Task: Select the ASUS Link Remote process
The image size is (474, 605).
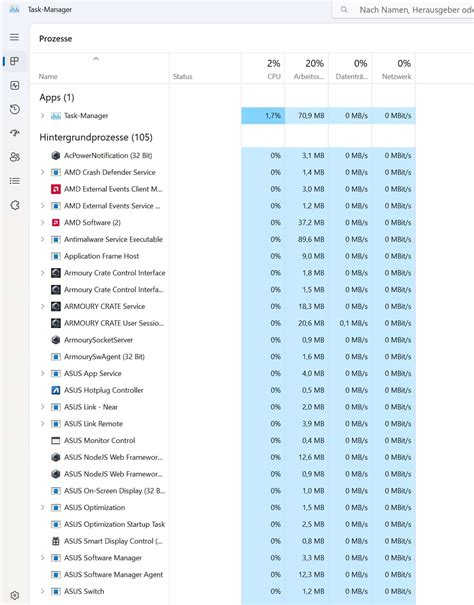Action: [x=93, y=424]
